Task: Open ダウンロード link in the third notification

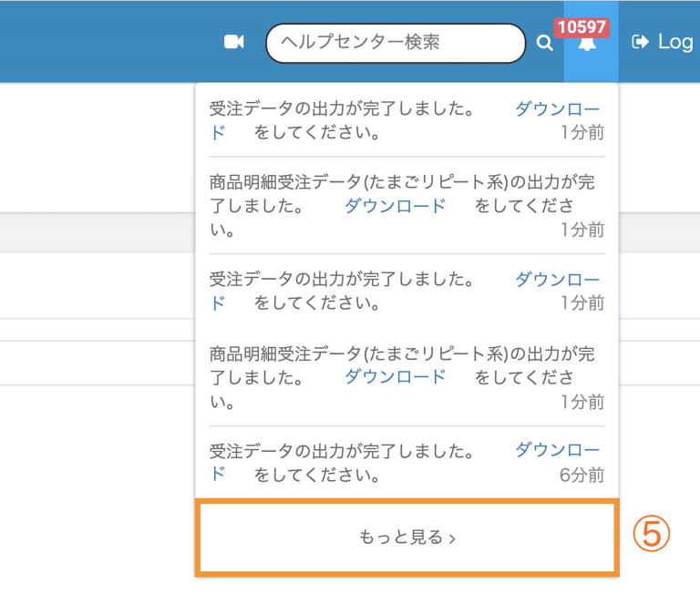Action: click(x=558, y=279)
